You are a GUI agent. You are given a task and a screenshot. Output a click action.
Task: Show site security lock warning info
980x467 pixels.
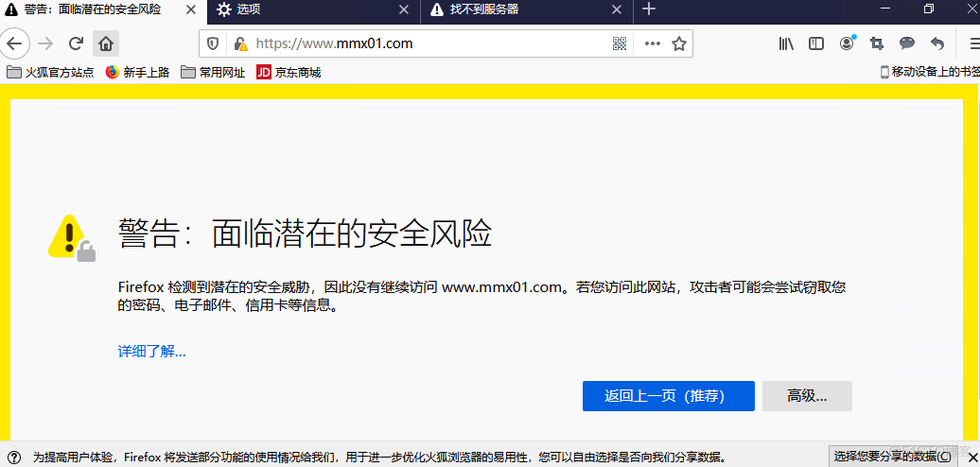click(x=240, y=43)
